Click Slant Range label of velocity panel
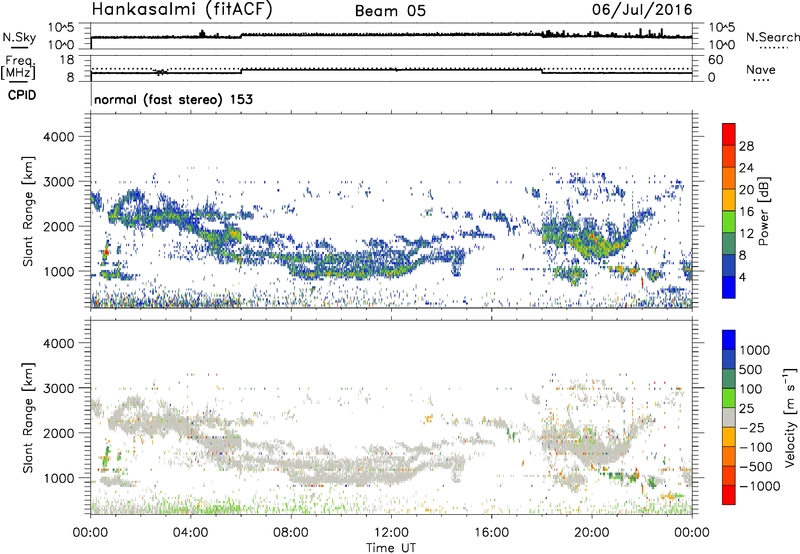800x554 pixels. tap(28, 417)
